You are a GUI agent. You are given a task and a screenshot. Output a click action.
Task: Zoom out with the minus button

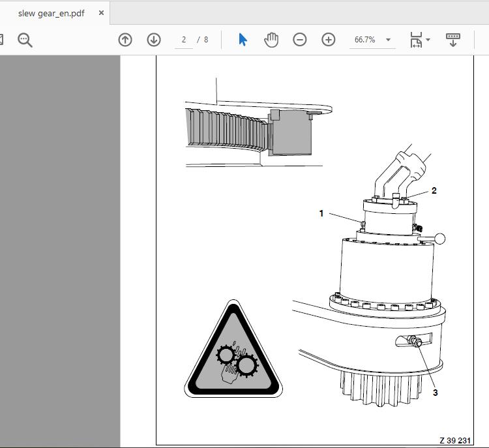pyautogui.click(x=300, y=40)
